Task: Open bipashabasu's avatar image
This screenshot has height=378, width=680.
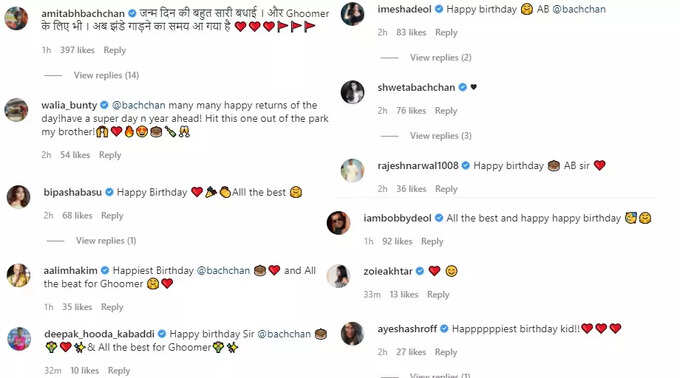Action: pos(19,196)
